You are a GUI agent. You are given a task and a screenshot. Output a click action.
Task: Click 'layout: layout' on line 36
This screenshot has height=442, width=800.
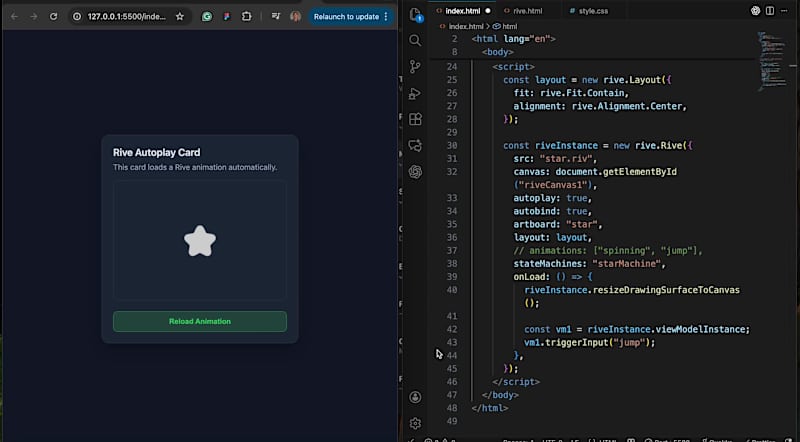[x=553, y=238]
